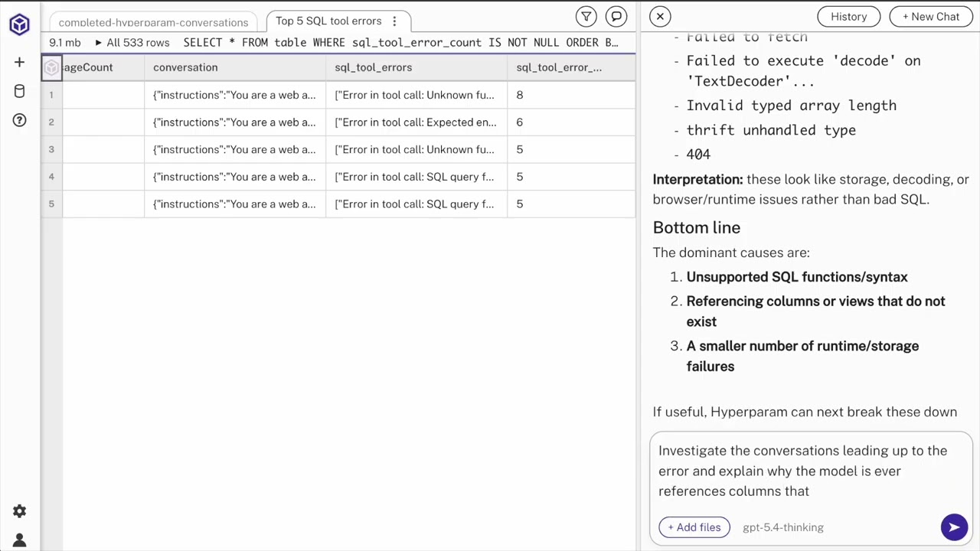The width and height of the screenshot is (980, 551).
Task: Select row number 2
Action: click(x=51, y=122)
